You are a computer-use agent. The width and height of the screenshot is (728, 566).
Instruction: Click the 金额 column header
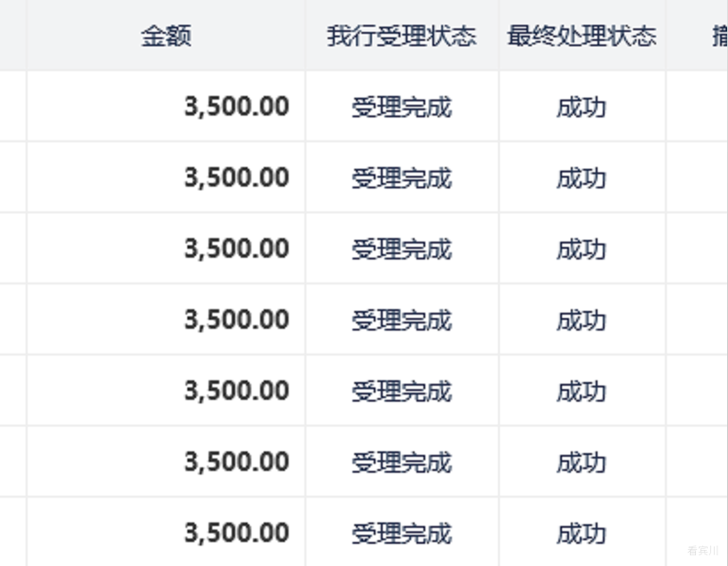166,36
